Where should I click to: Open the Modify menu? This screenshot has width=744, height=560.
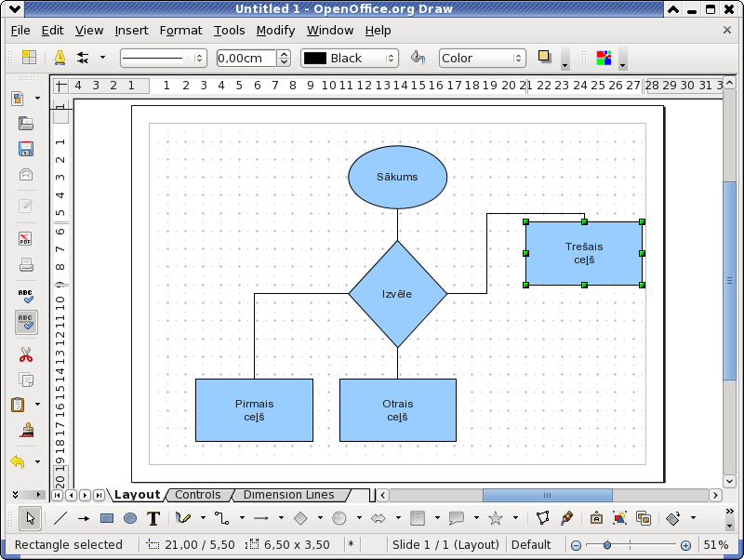click(x=275, y=31)
